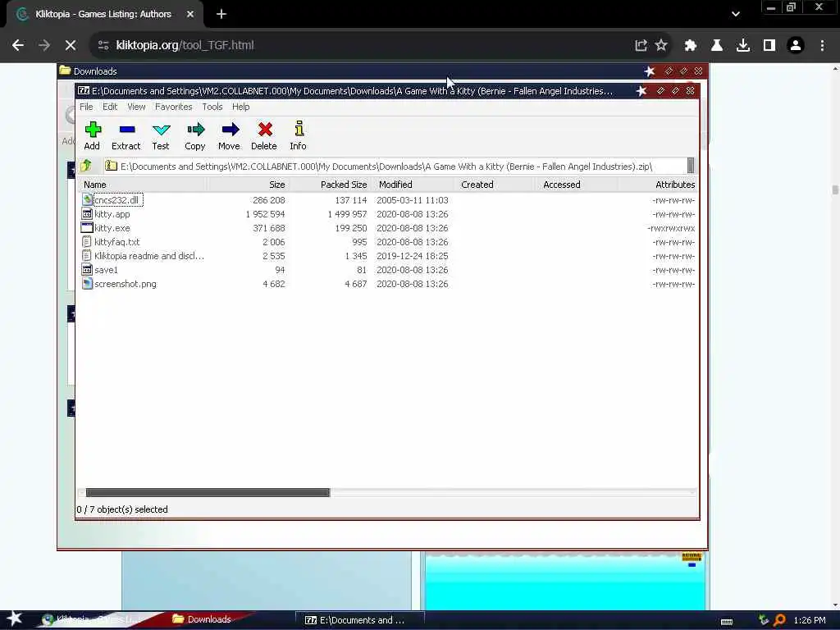
Task: Sort by Accessed column header
Action: (x=576, y=185)
